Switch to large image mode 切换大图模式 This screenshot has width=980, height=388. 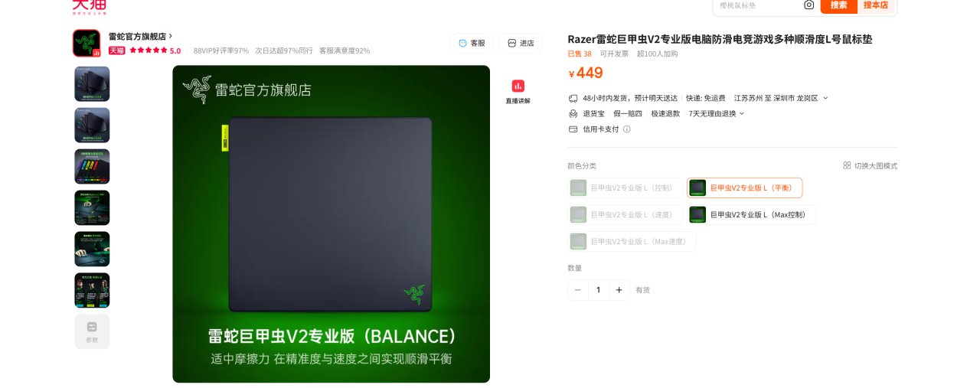coord(870,165)
